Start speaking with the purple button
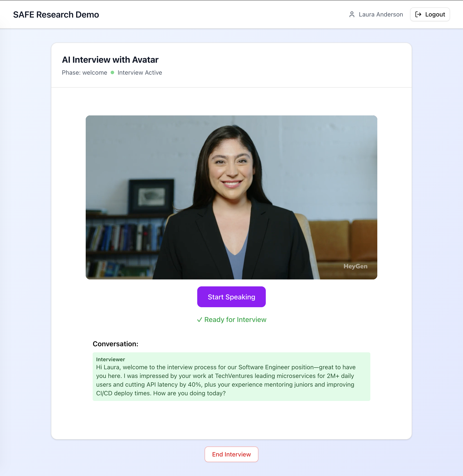Image resolution: width=463 pixels, height=476 pixels. click(231, 297)
